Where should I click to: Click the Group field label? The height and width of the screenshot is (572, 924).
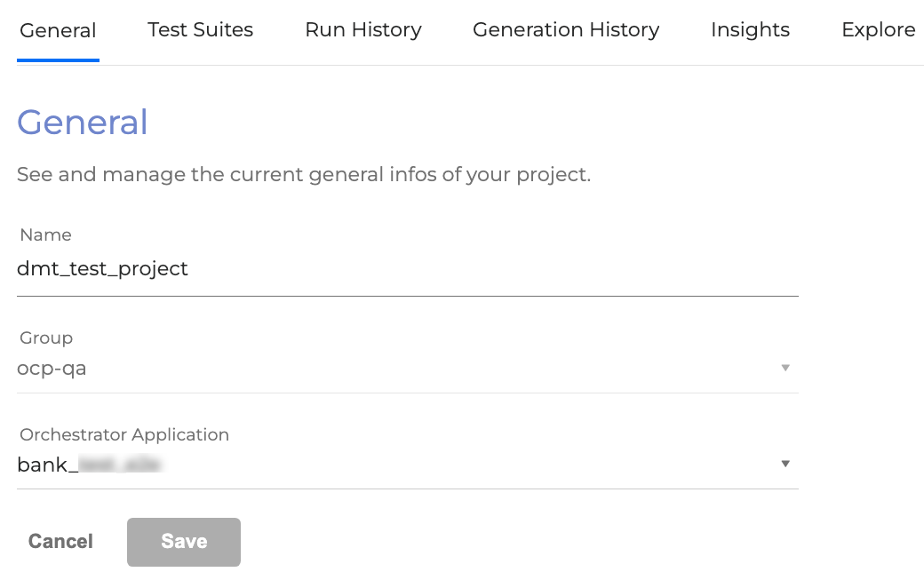click(46, 338)
